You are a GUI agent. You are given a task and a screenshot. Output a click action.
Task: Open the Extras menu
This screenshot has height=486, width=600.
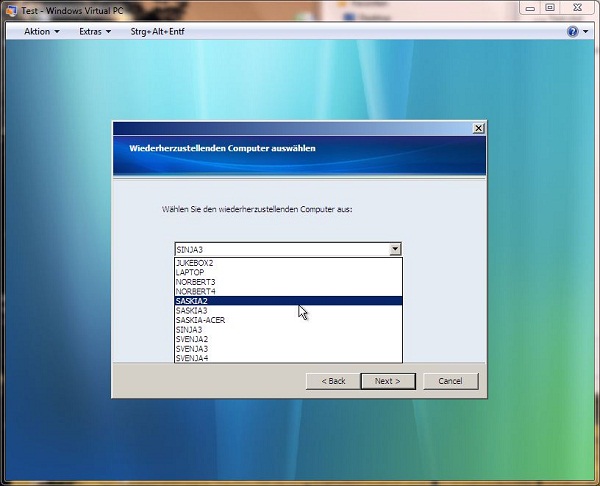(x=94, y=32)
